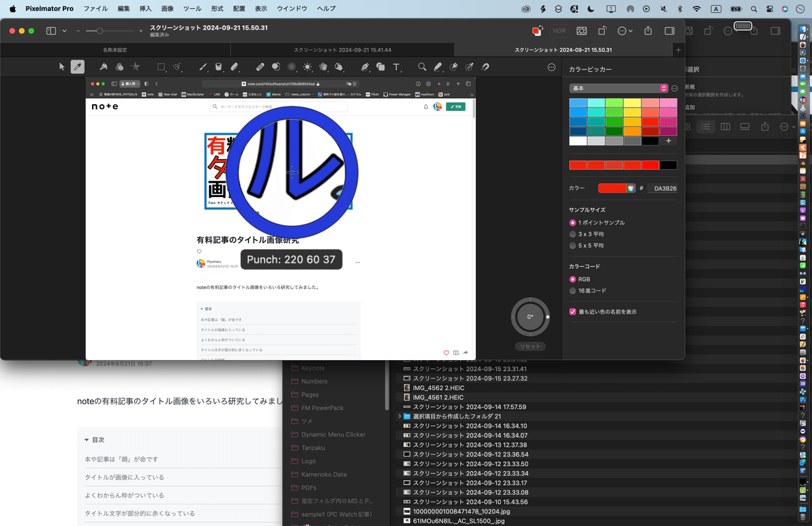Open the 基本 palette dropdown
Viewport: 812px width, 526px height.
pos(618,88)
